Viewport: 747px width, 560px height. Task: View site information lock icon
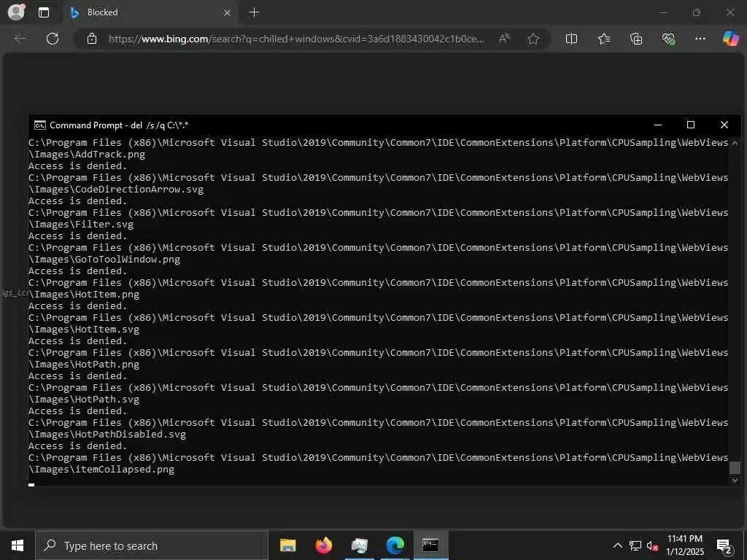coord(92,39)
